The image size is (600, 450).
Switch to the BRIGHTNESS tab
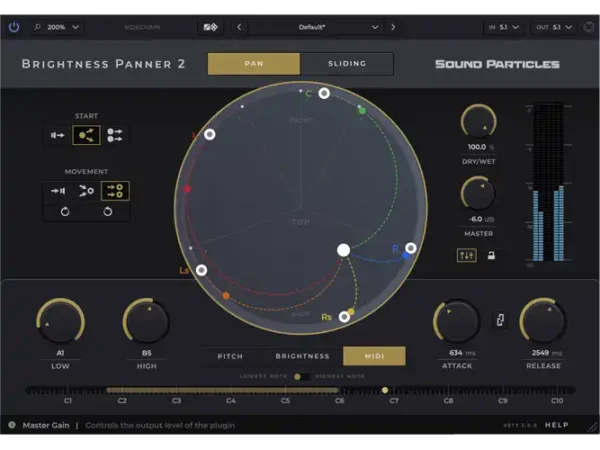pos(302,356)
